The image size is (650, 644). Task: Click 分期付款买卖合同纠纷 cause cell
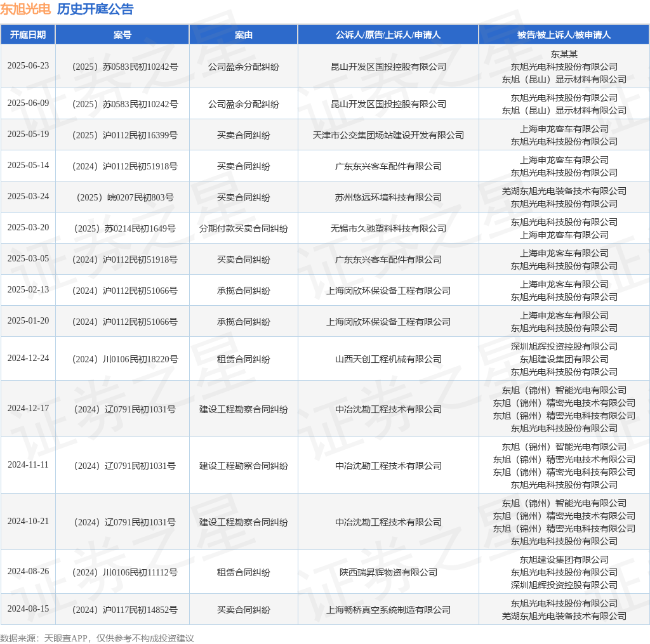click(243, 228)
